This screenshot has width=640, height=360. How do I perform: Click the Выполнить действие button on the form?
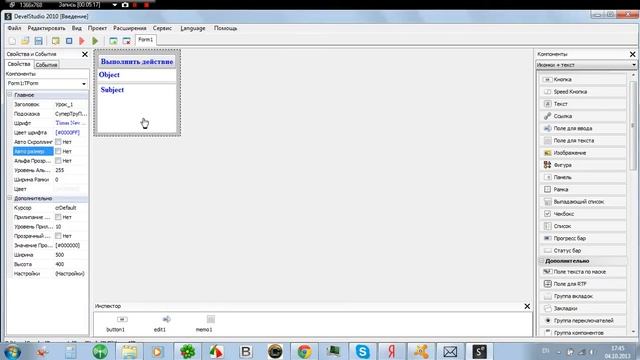coord(137,62)
